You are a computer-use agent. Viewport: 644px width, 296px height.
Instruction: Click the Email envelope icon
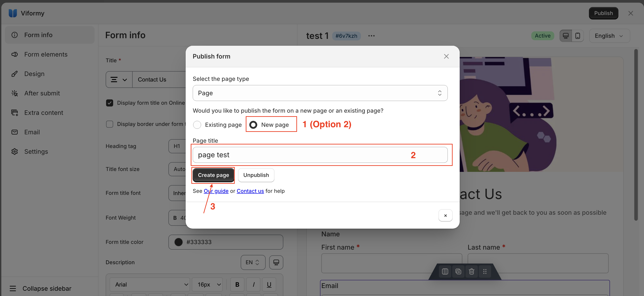click(15, 132)
